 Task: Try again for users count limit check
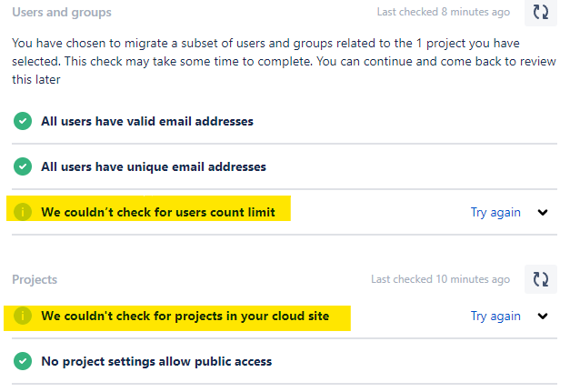495,212
